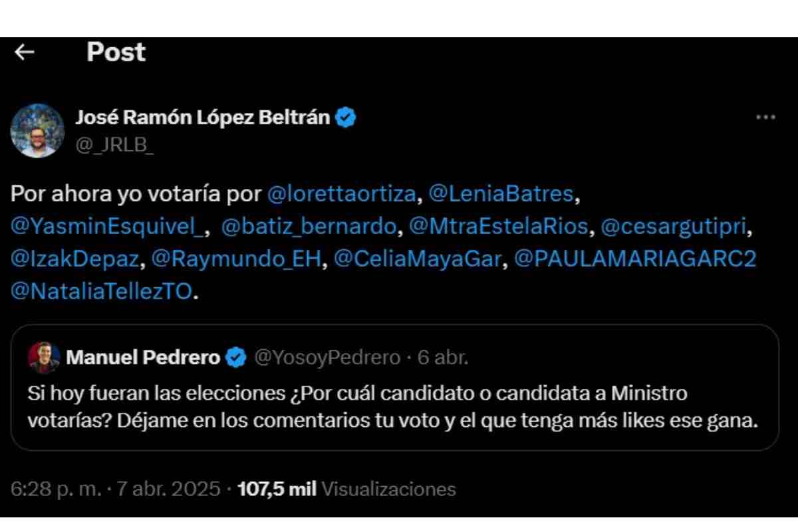Click the @_JRLB_ username handle
798x532 pixels.
114,144
